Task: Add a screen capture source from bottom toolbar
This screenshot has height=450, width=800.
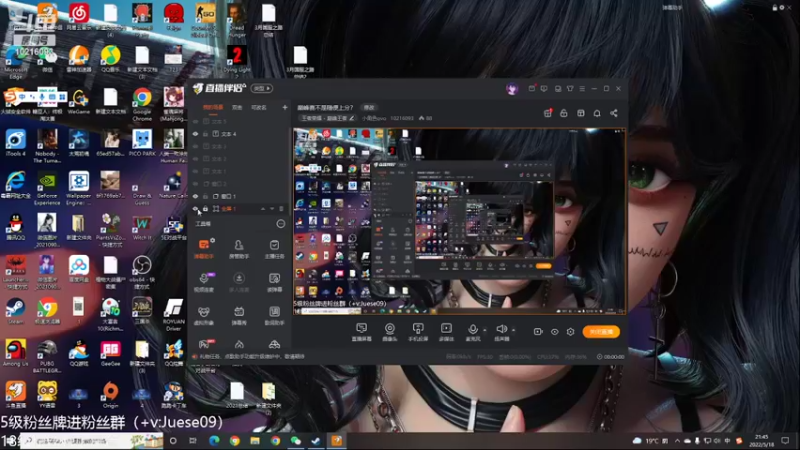Action: point(361,332)
